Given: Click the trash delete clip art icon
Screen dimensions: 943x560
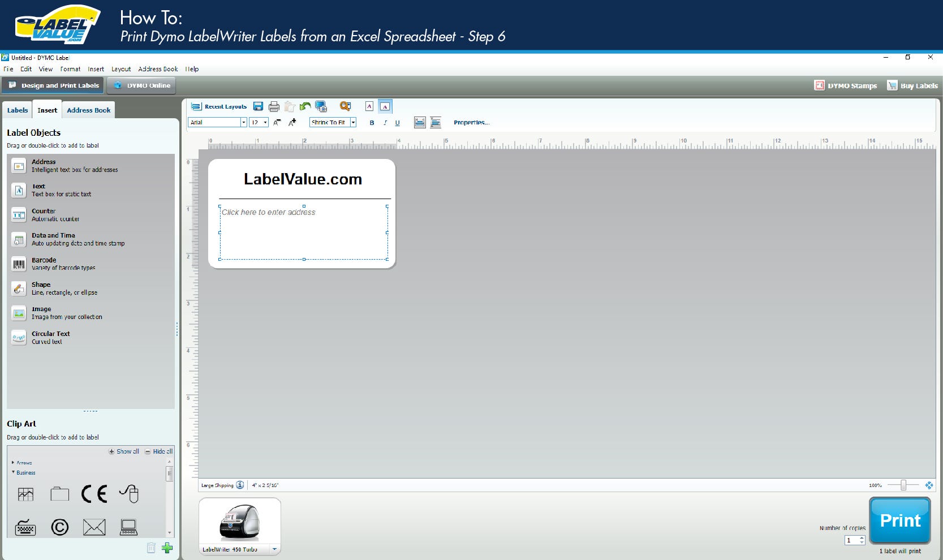Looking at the screenshot, I should click(151, 548).
